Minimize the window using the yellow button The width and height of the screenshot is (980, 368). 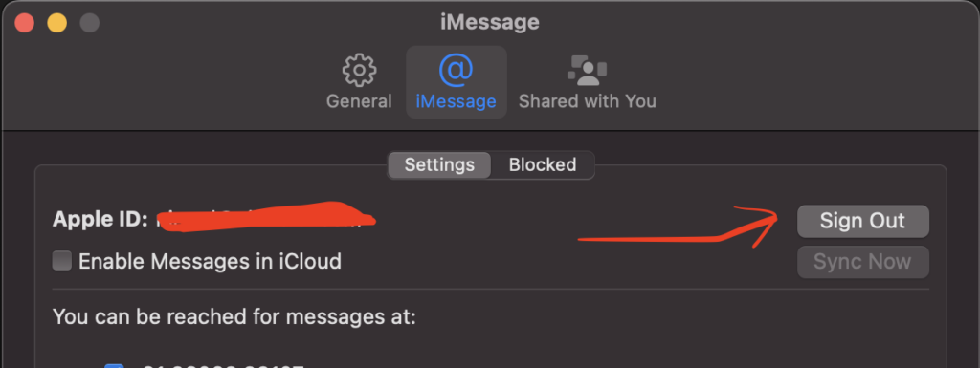[56, 24]
